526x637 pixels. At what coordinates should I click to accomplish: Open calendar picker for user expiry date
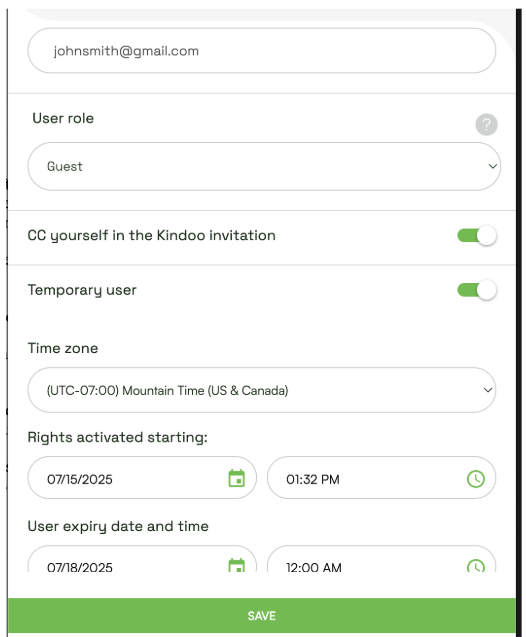coord(236,565)
